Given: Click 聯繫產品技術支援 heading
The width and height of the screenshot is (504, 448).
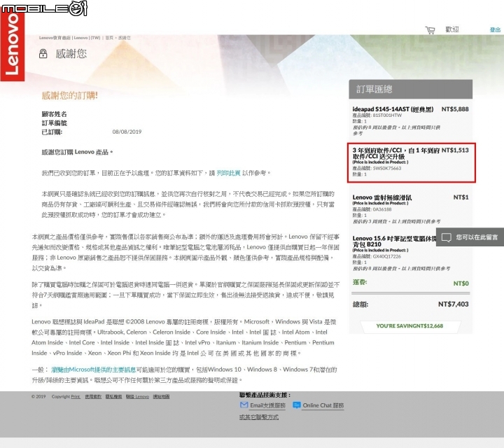Looking at the screenshot, I should (265, 395).
